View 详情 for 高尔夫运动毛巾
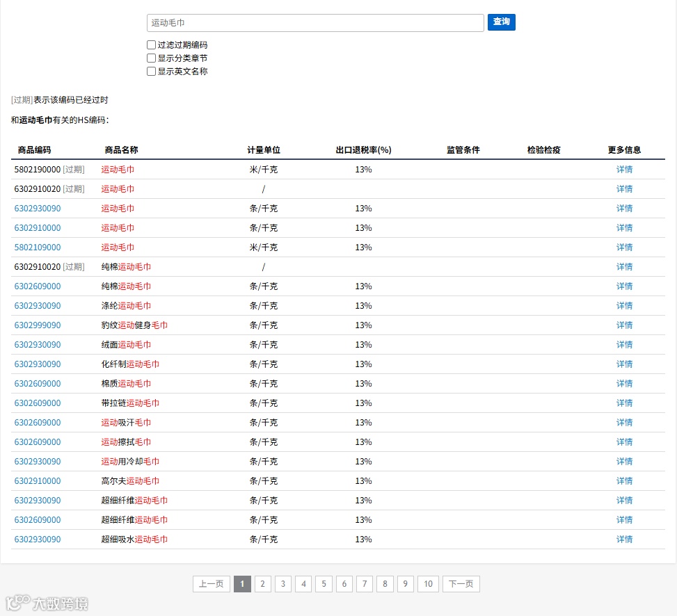 pos(624,481)
